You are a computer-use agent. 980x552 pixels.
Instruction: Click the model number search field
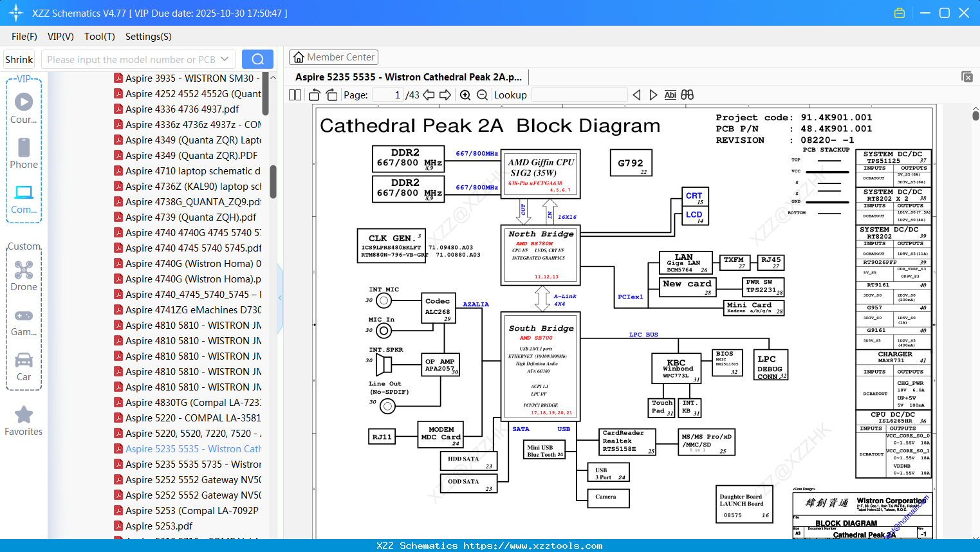click(131, 59)
